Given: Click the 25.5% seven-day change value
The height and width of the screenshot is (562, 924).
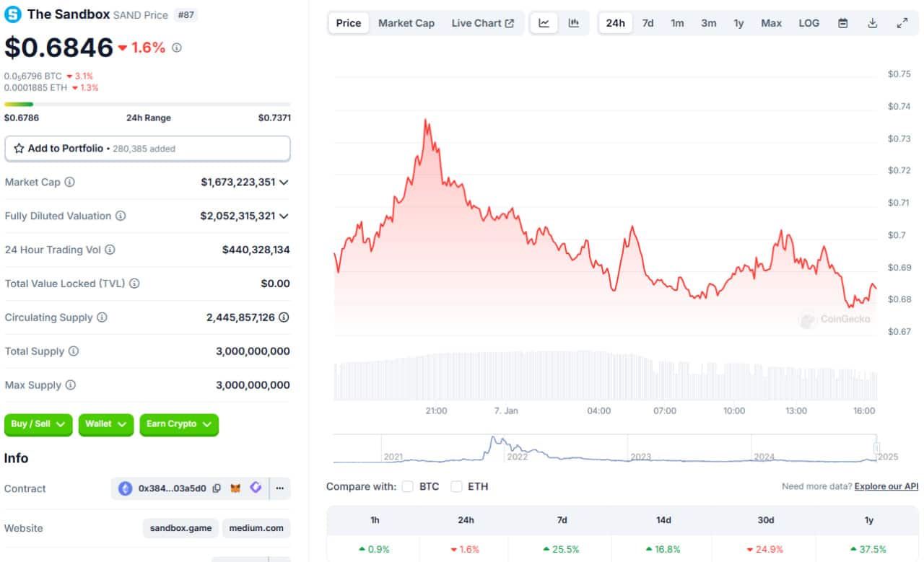Looking at the screenshot, I should tap(562, 549).
